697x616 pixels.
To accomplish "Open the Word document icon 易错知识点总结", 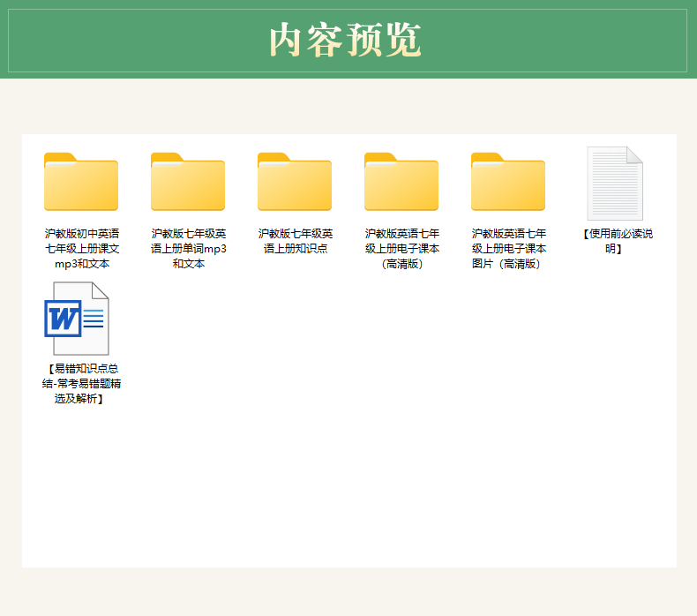I will tap(77, 319).
